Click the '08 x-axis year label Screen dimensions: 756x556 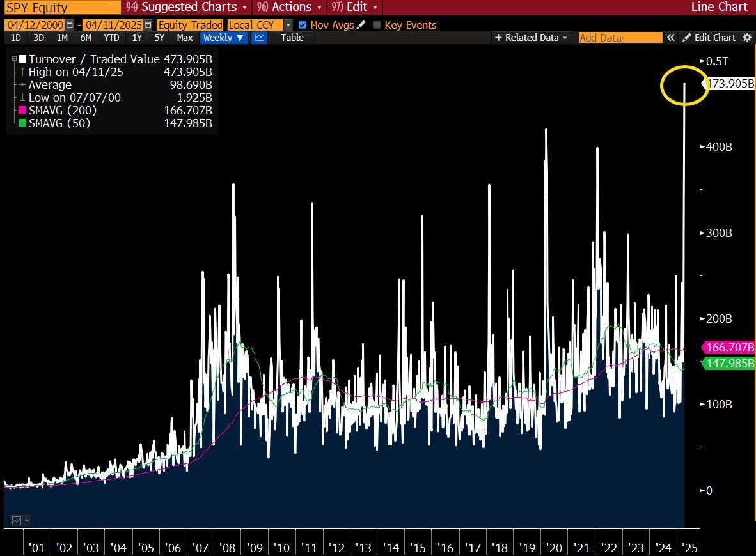coord(227,548)
